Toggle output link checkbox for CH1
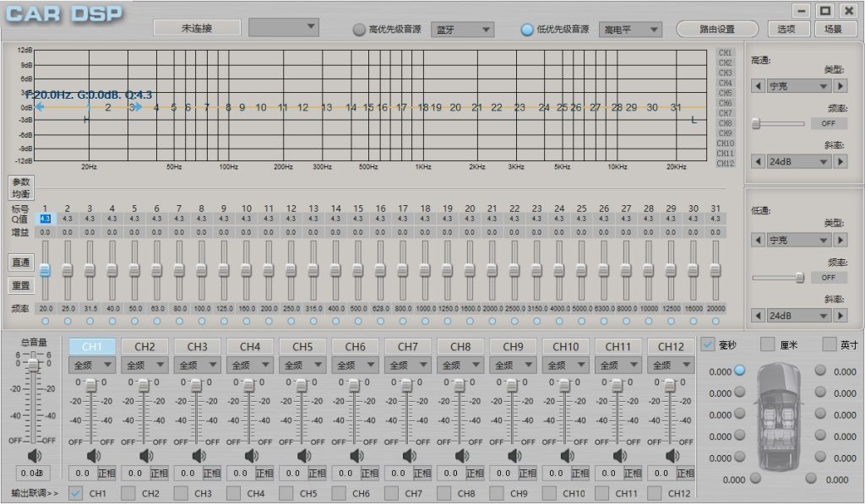Viewport: 865px width, 504px height. pos(75,493)
